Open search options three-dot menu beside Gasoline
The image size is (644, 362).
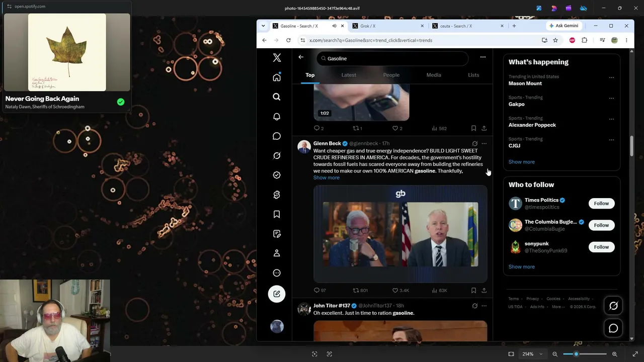(x=483, y=57)
